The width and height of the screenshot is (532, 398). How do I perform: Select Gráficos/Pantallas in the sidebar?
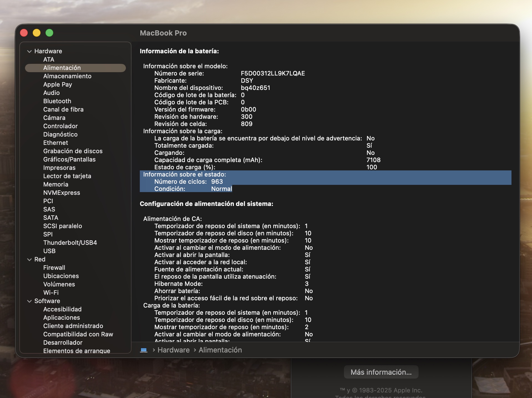[x=69, y=159]
